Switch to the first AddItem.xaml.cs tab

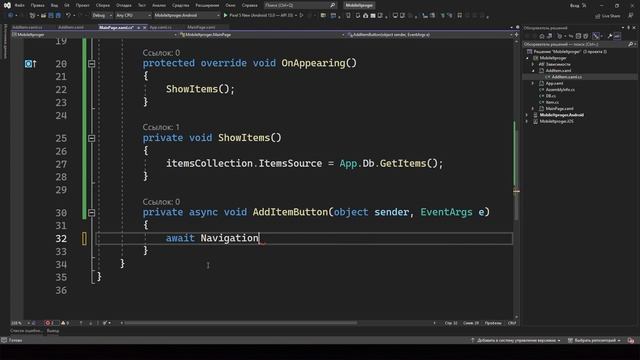pyautogui.click(x=27, y=27)
